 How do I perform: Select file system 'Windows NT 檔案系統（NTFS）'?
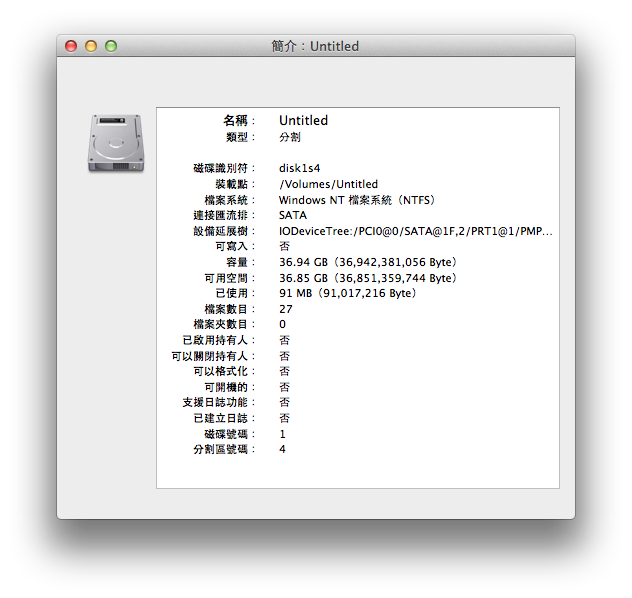pos(357,200)
